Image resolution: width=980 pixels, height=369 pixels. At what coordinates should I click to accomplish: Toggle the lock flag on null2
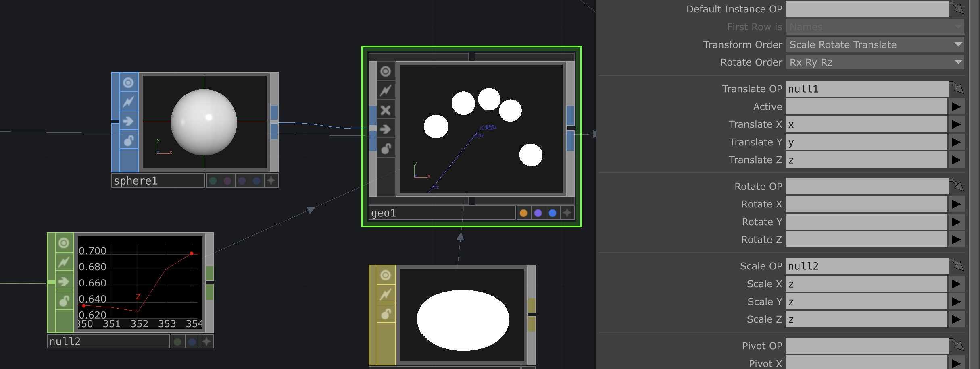[x=64, y=301]
